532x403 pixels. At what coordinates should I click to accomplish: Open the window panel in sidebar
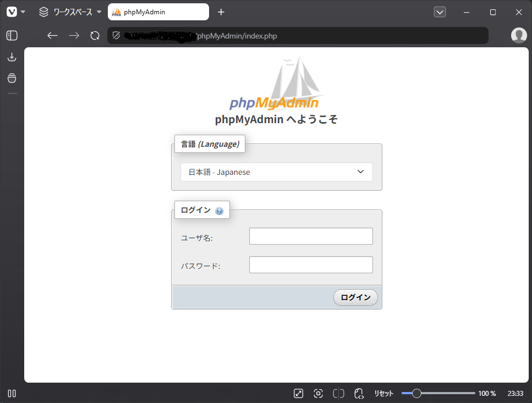[x=12, y=78]
